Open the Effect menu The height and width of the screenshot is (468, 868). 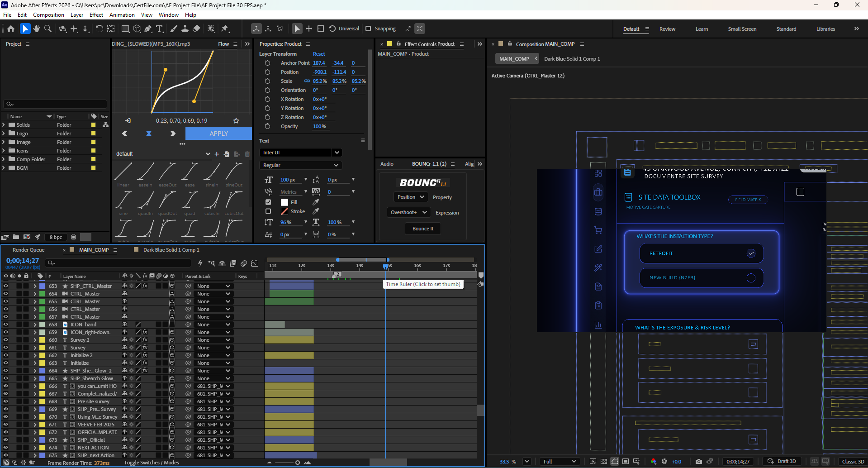pyautogui.click(x=96, y=15)
